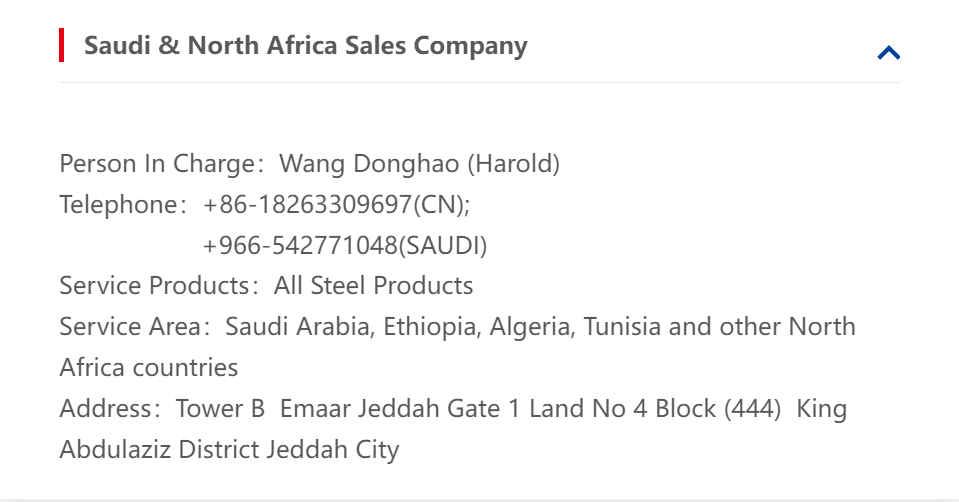Click the Service Products label
The height and width of the screenshot is (502, 959).
click(154, 287)
